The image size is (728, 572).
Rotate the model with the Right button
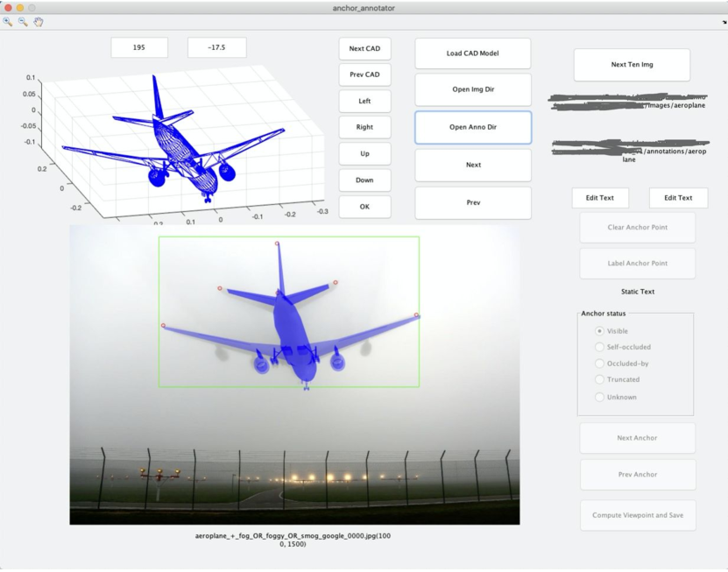pos(364,127)
